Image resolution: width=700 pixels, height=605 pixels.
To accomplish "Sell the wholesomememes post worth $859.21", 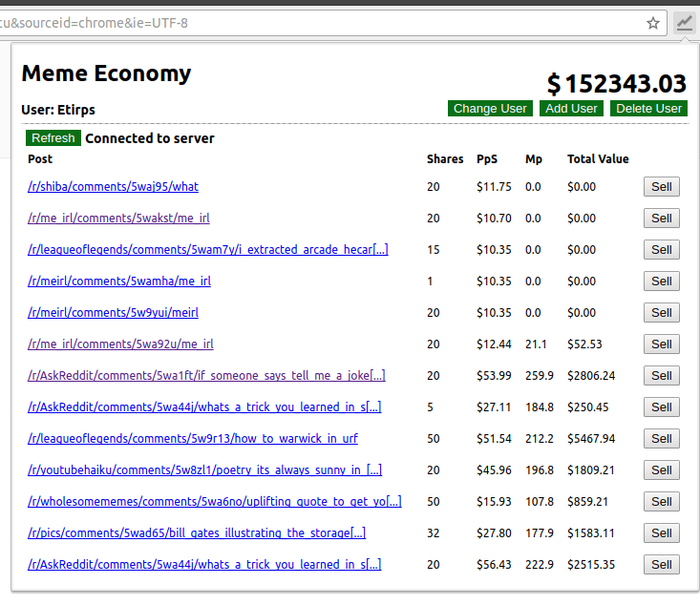I will 661,502.
